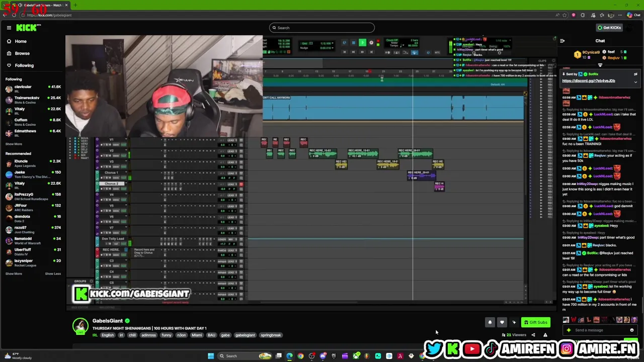Select the IRL category tag
Image resolution: width=644 pixels, height=362 pixels.
(x=95, y=335)
